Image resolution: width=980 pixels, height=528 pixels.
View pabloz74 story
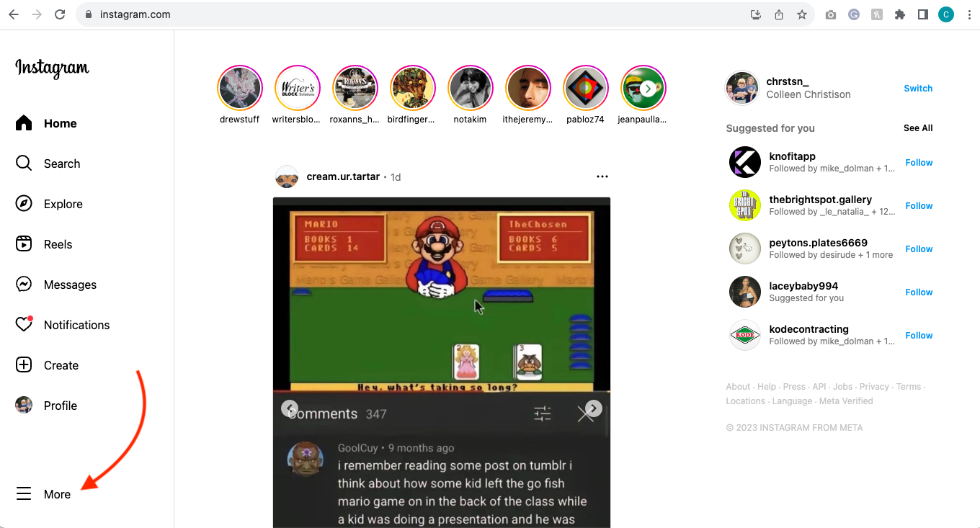586,89
